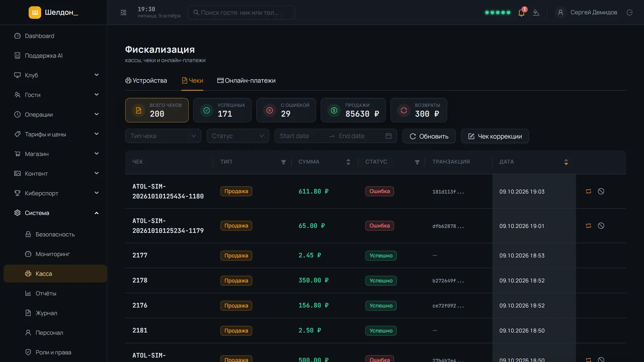644x362 pixels.
Task: Click the theme fill icon in header
Action: pyautogui.click(x=536, y=12)
